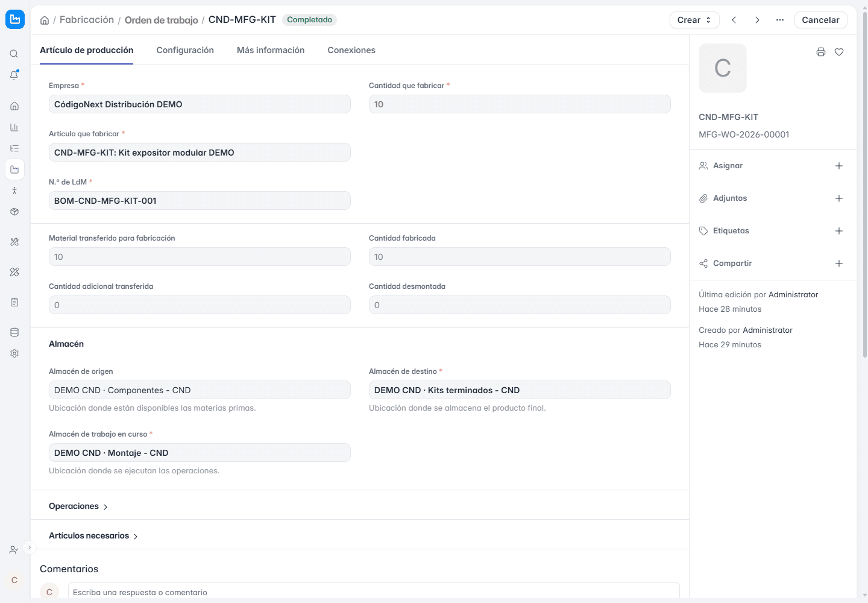
Task: Switch to the Más información tab
Action: coord(271,50)
